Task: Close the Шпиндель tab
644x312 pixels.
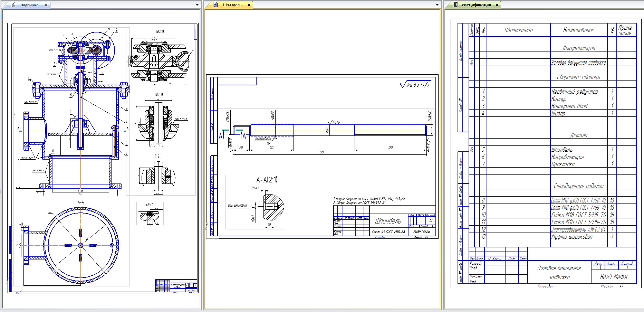Action: click(248, 5)
